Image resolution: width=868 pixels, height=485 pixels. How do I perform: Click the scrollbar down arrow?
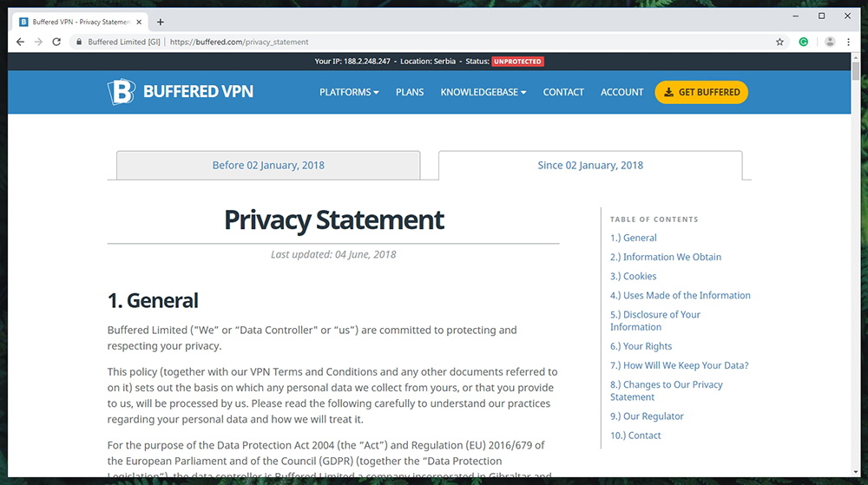(x=856, y=472)
